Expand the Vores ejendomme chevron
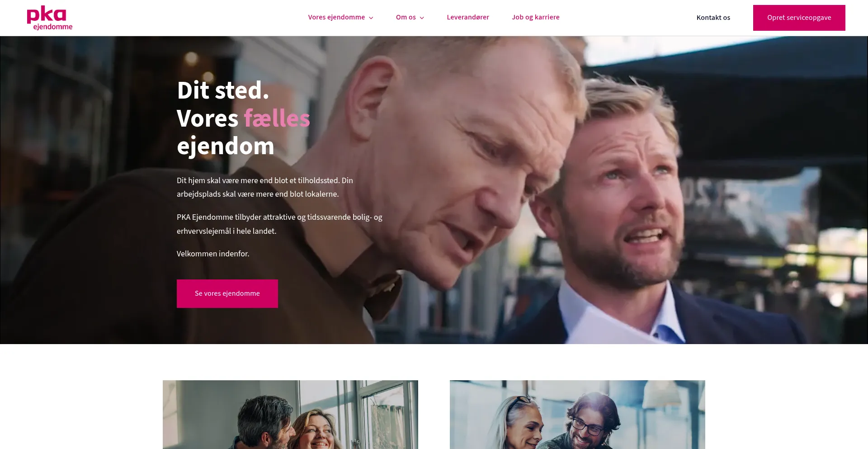Image resolution: width=868 pixels, height=449 pixels. pos(371,18)
